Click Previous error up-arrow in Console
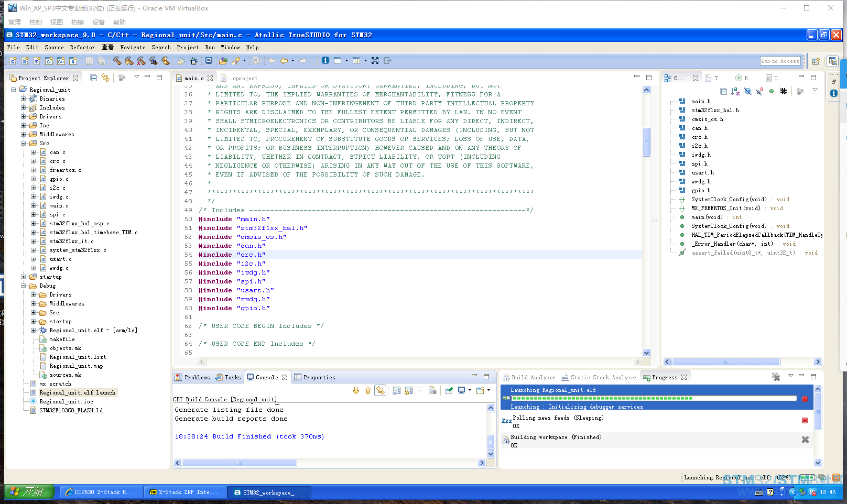The height and width of the screenshot is (504, 847). 368,390
